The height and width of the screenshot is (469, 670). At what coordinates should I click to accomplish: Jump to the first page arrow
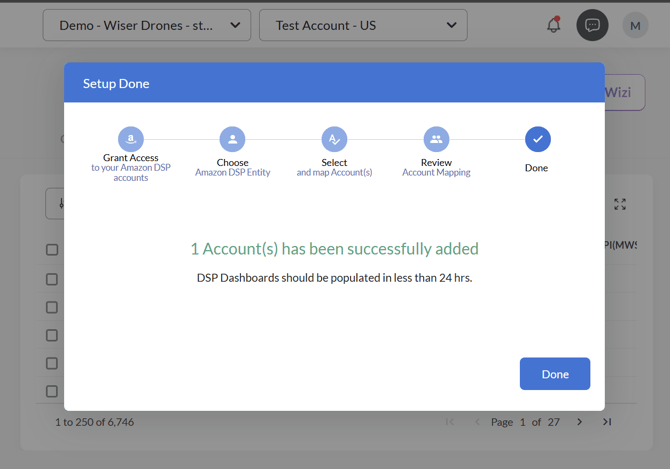coord(450,422)
